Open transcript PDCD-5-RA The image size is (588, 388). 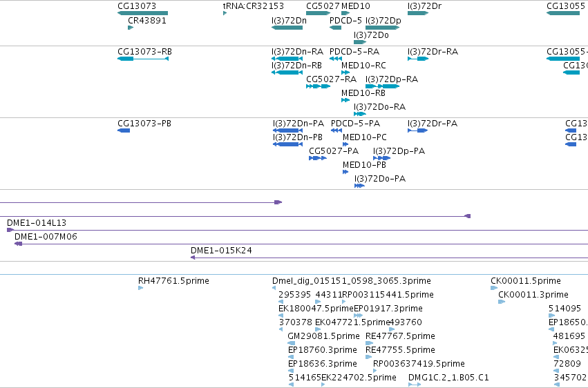(335, 59)
